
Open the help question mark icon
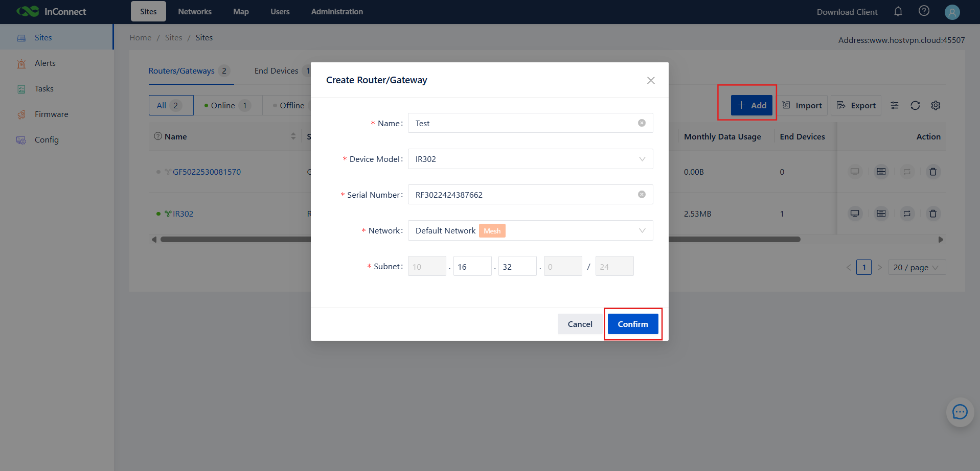click(x=924, y=11)
